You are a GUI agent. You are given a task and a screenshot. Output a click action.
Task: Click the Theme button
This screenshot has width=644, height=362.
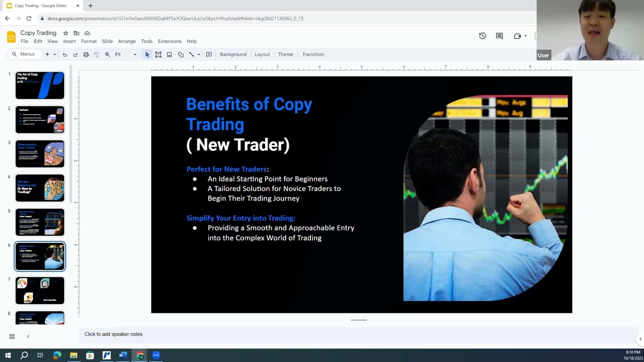[285, 54]
